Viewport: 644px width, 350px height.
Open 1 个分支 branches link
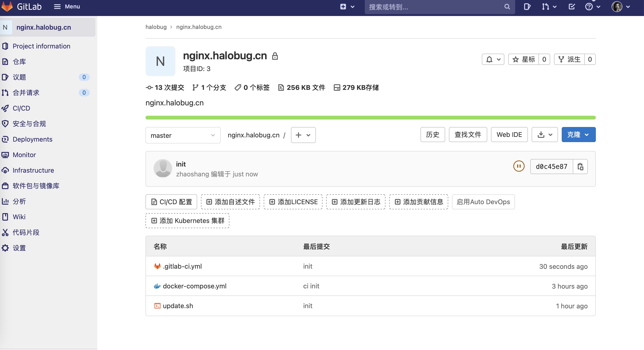click(209, 87)
